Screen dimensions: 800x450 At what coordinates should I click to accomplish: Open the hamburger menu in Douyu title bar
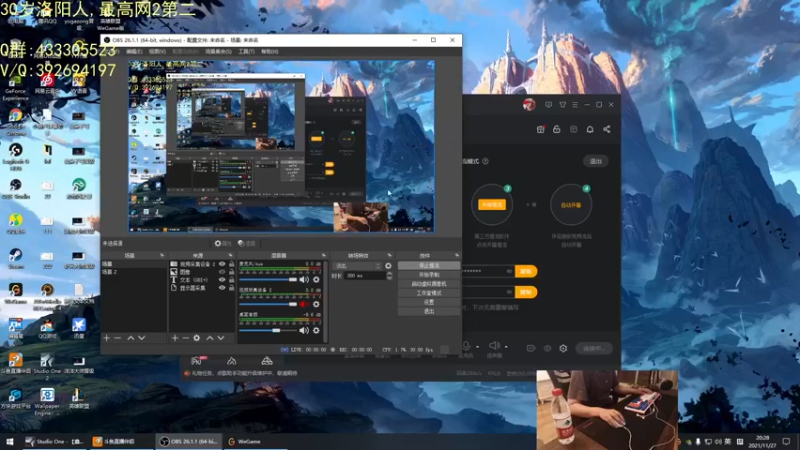click(x=575, y=105)
